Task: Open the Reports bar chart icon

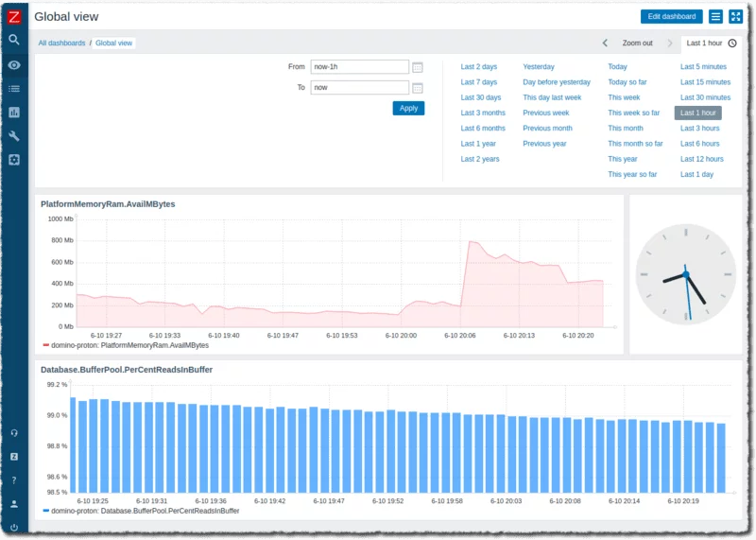Action: 14,113
